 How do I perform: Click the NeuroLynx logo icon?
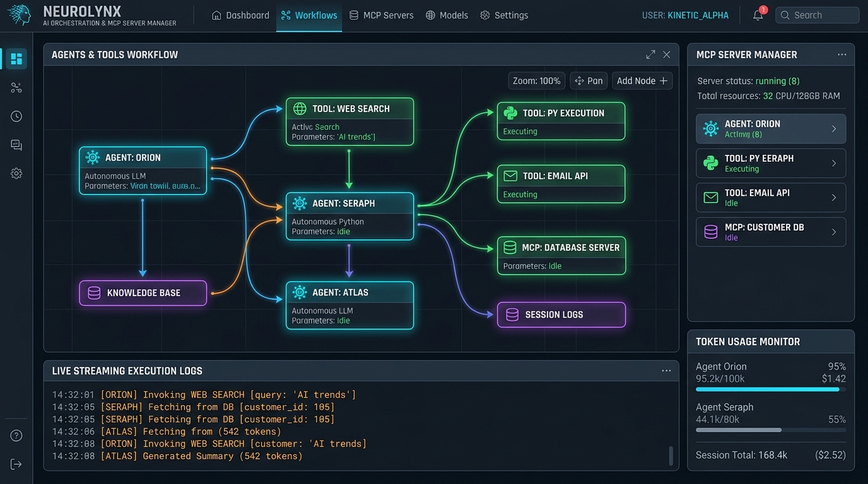[18, 15]
